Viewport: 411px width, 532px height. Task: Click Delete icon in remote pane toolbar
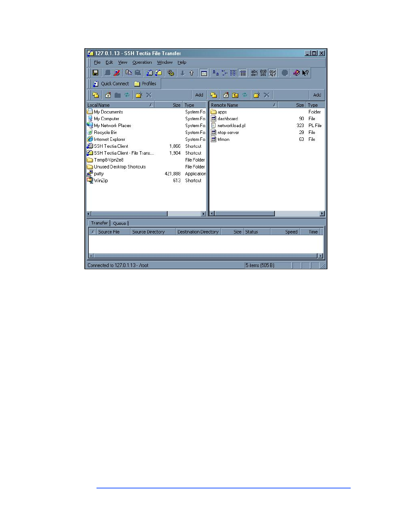[267, 95]
